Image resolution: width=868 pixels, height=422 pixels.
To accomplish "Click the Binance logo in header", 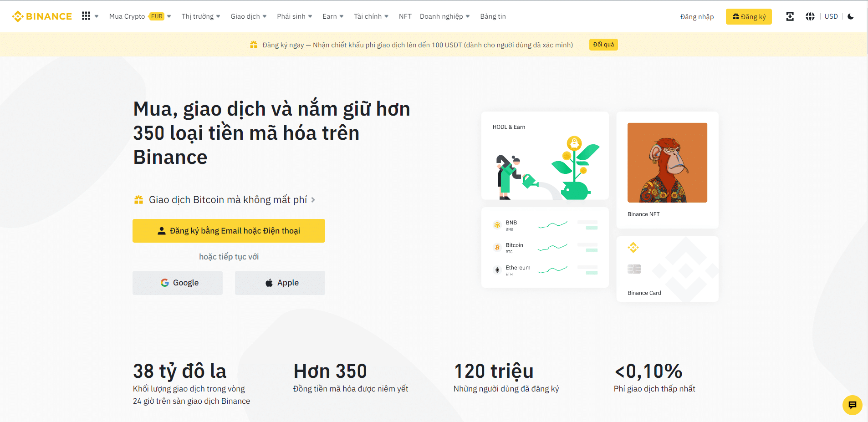I will click(42, 16).
